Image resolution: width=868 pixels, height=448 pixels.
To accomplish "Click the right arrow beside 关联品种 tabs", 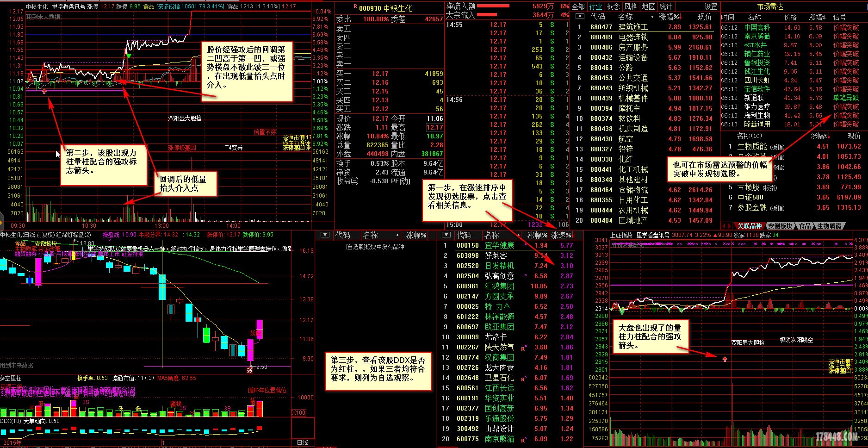I will (x=731, y=226).
